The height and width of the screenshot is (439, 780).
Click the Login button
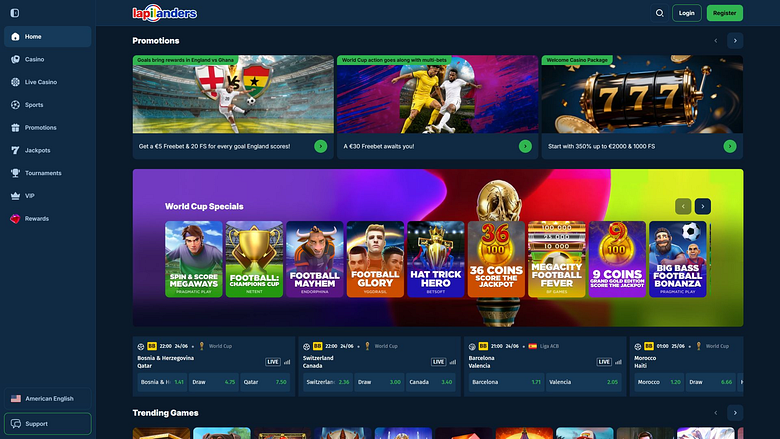(x=686, y=13)
